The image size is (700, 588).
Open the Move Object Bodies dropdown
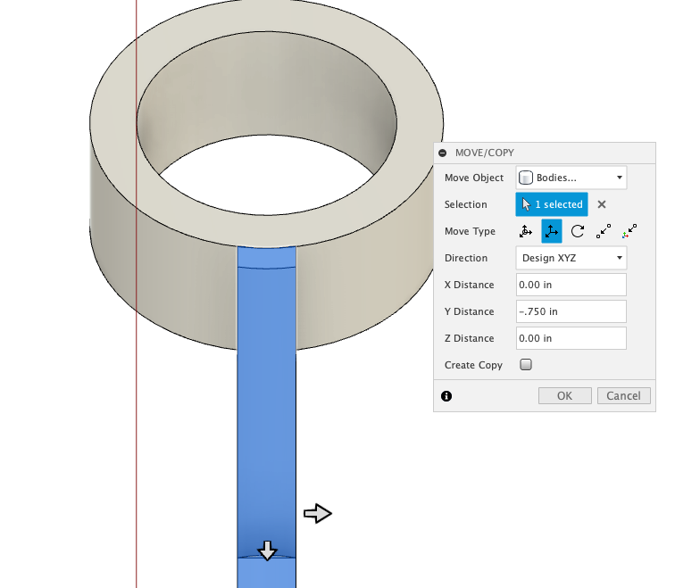point(571,178)
